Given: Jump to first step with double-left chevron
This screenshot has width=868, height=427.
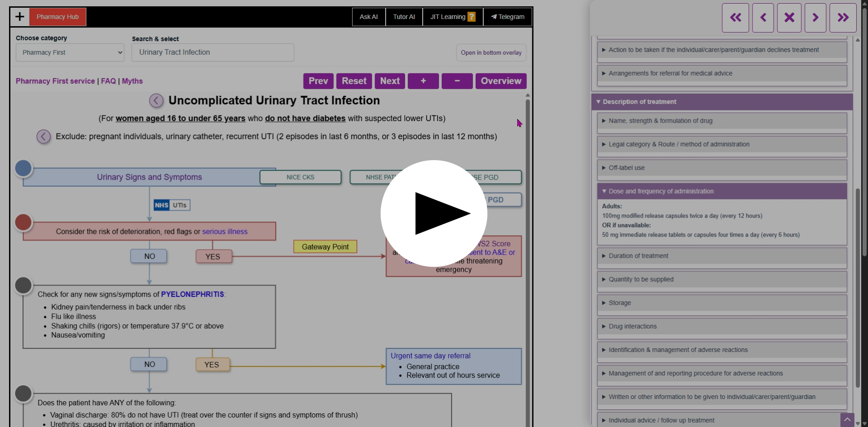Looking at the screenshot, I should (x=735, y=18).
